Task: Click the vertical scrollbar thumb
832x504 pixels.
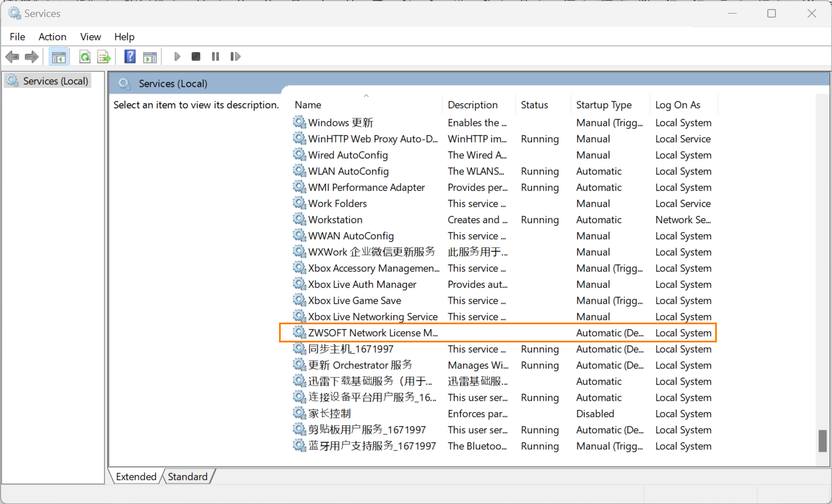Action: 822,441
